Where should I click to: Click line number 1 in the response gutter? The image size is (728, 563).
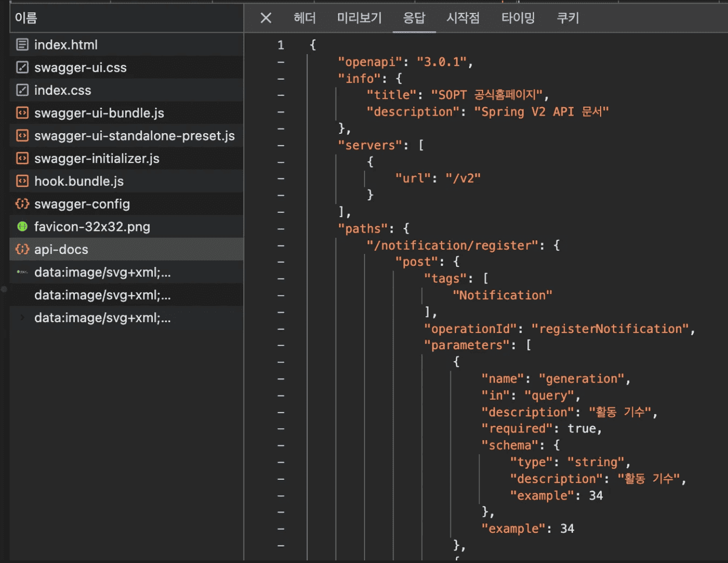[281, 45]
